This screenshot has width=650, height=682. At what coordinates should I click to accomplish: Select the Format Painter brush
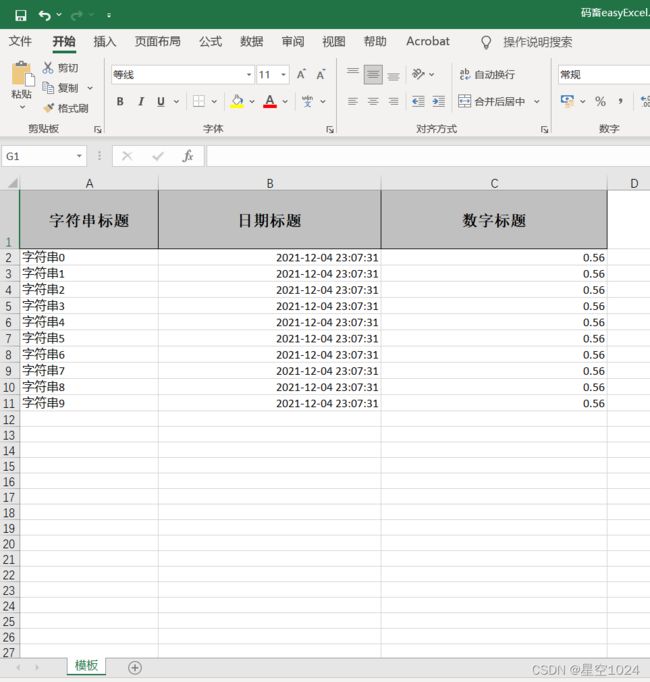point(65,108)
